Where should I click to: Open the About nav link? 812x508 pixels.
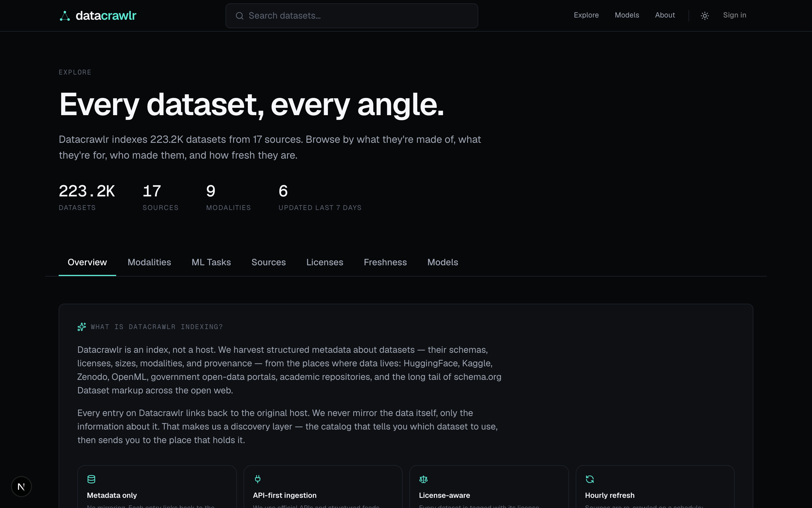pyautogui.click(x=665, y=15)
